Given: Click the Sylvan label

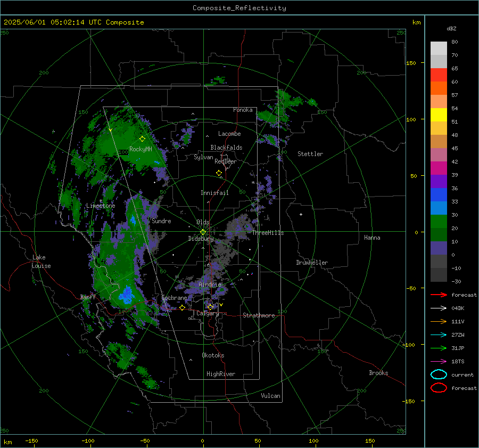Looking at the screenshot, I should click(x=203, y=157).
